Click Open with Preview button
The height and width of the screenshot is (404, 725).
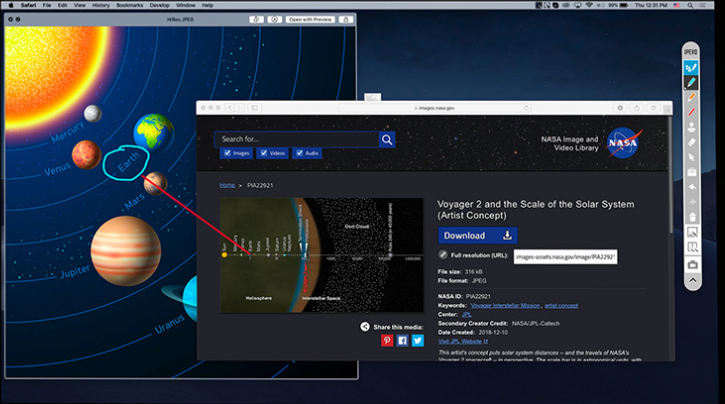(311, 19)
